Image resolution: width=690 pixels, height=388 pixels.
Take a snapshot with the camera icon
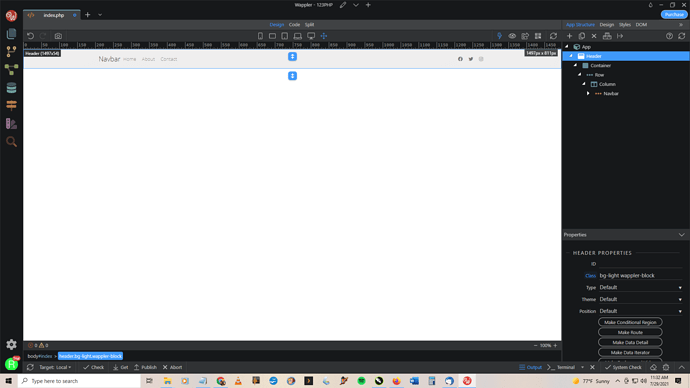point(58,36)
